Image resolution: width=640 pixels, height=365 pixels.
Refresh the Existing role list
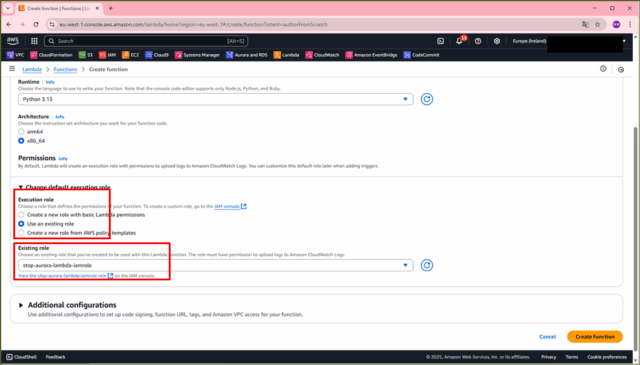point(427,265)
